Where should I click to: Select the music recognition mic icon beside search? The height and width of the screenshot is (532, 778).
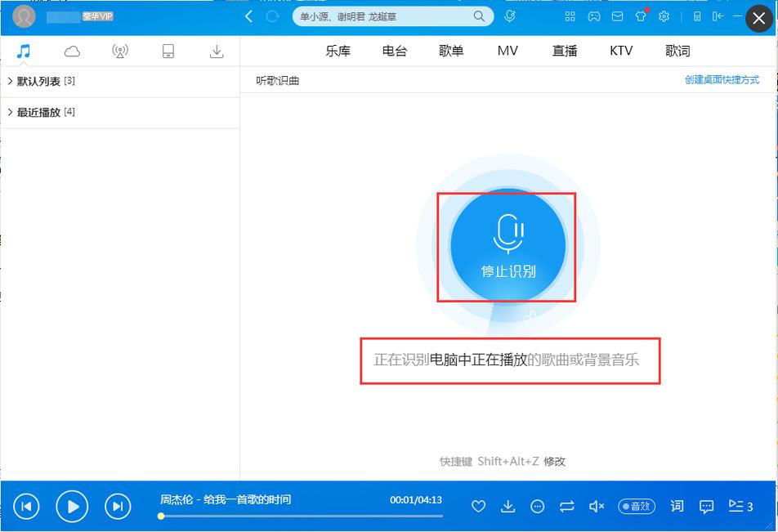tap(508, 16)
